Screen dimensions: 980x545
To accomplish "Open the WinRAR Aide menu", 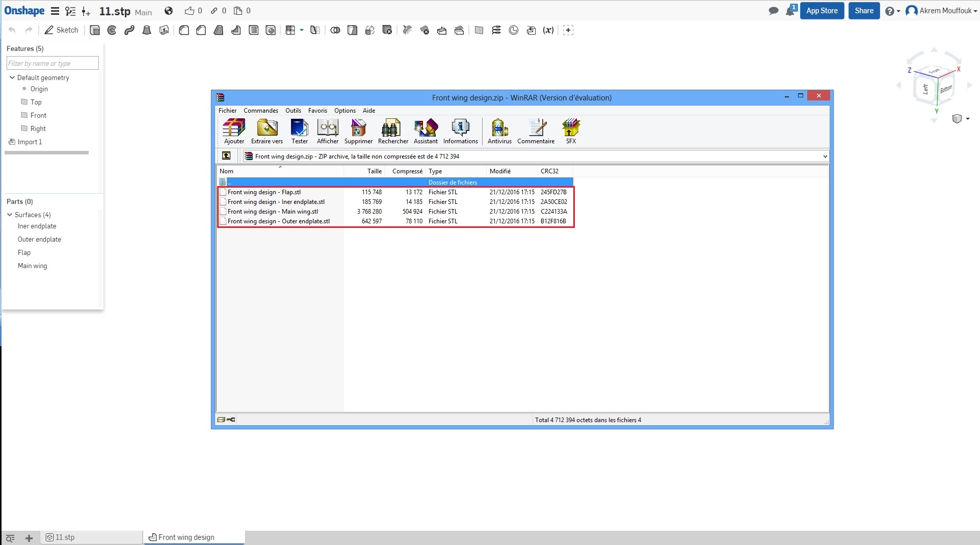I will click(x=369, y=111).
